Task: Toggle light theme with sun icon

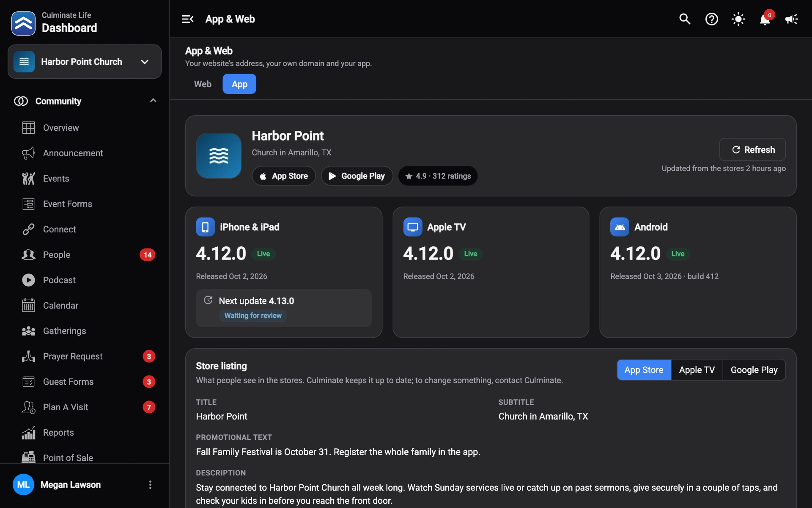Action: (x=738, y=19)
